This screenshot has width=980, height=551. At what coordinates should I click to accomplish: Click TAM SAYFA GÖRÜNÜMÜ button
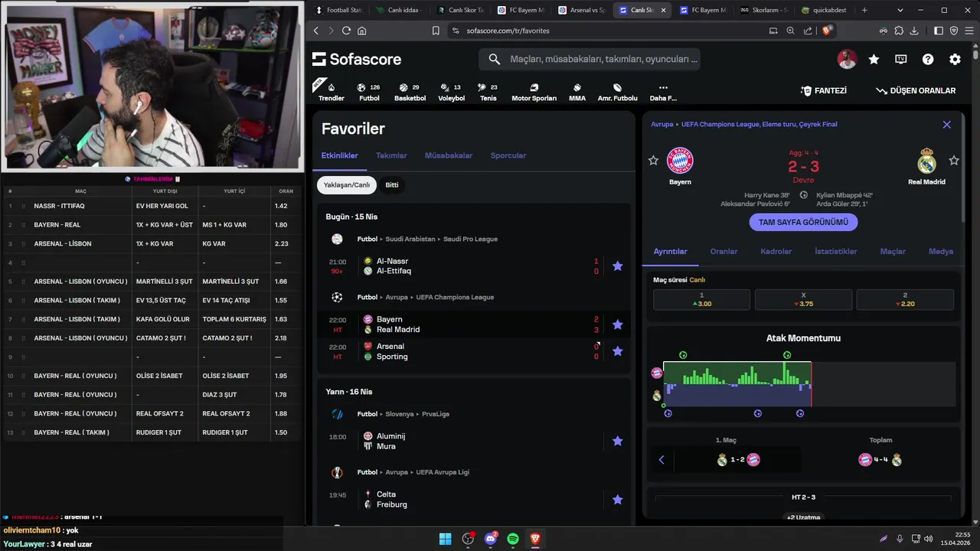[803, 222]
